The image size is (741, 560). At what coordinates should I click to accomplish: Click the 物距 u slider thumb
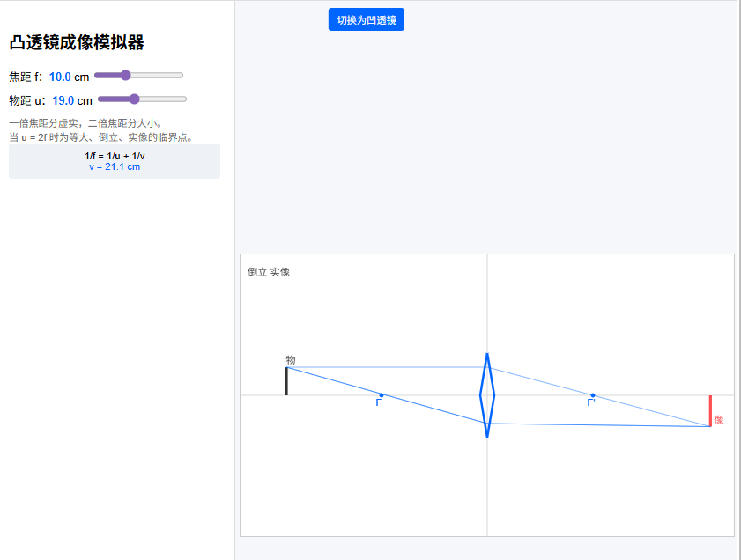click(134, 99)
